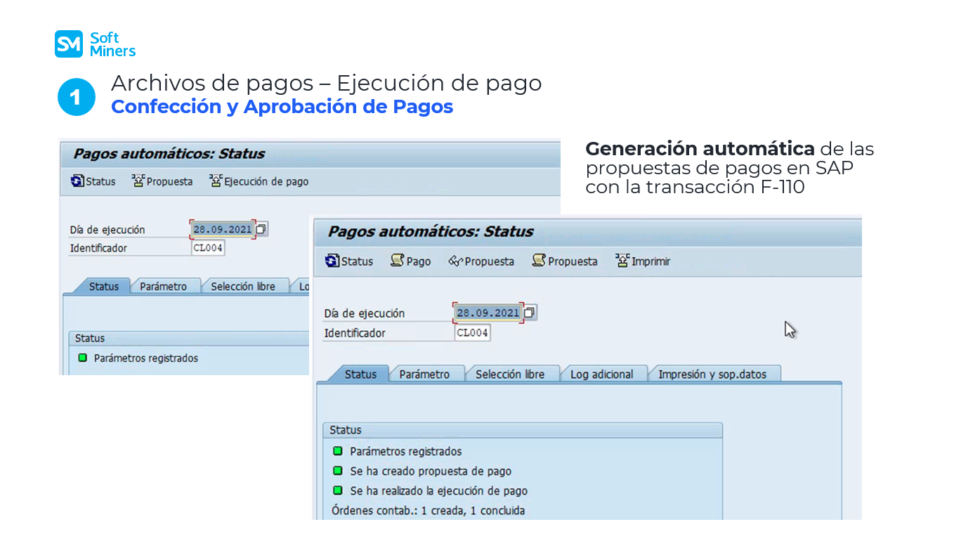Viewport: 980px width, 548px height.
Task: Click green indicator beside 'Se ha creado propuesta de pago'
Action: click(x=338, y=471)
